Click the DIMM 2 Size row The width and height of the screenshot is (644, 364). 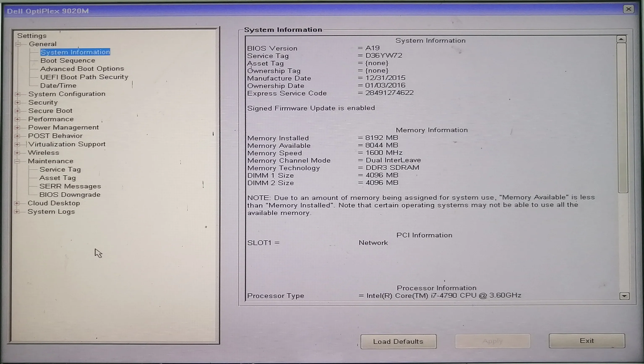point(323,183)
